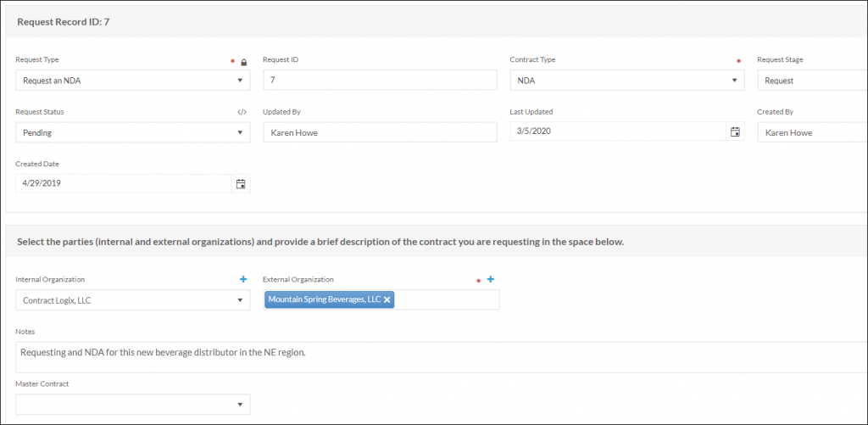Screen dimensions: 868x425
Task: Open the Internal Organization dropdown
Action: (241, 300)
